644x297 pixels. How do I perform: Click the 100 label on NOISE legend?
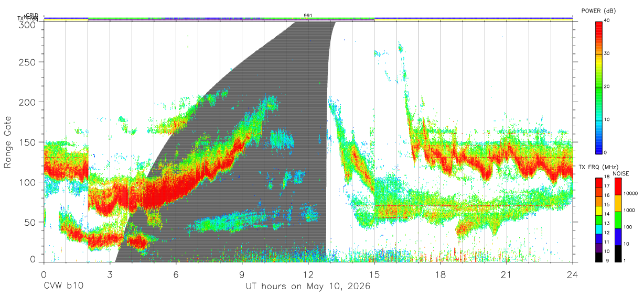click(628, 227)
